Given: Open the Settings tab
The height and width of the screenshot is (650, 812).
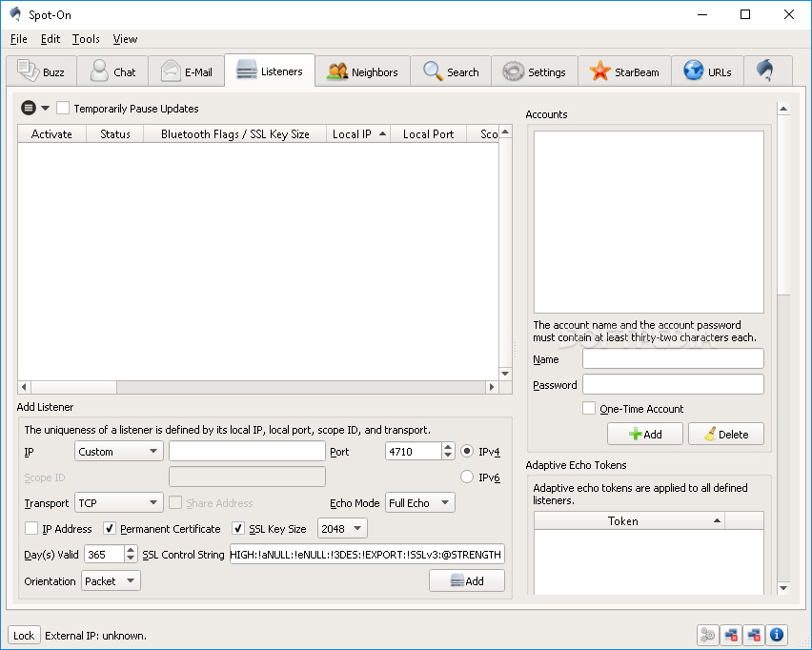Looking at the screenshot, I should coord(535,71).
